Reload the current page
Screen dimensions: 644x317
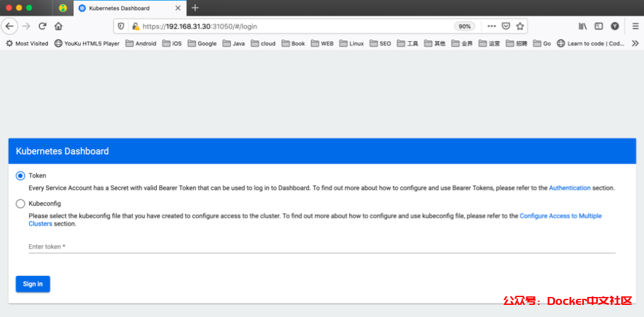(42, 26)
